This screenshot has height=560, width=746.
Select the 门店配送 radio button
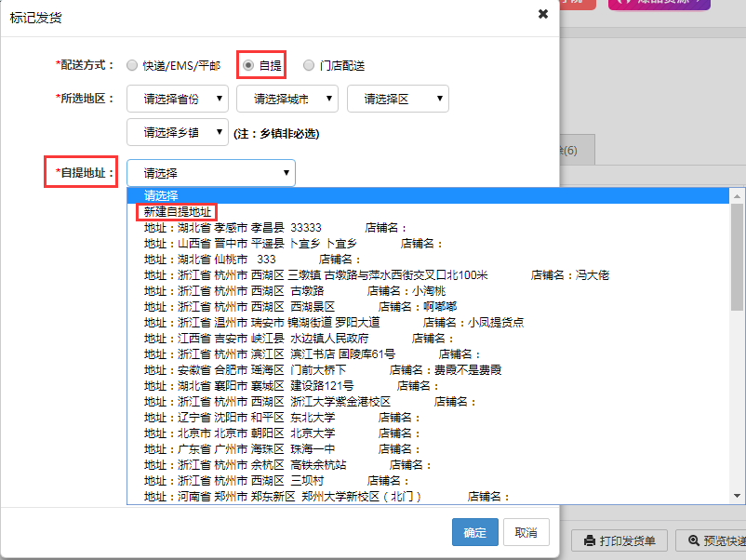point(309,66)
